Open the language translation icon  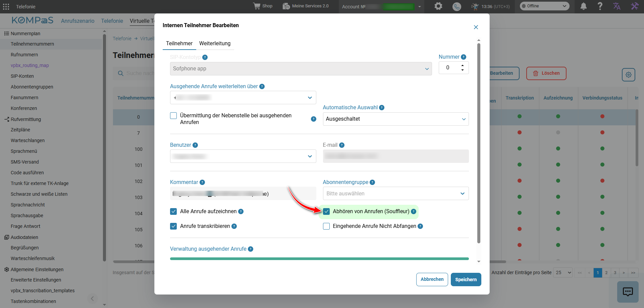(617, 6)
